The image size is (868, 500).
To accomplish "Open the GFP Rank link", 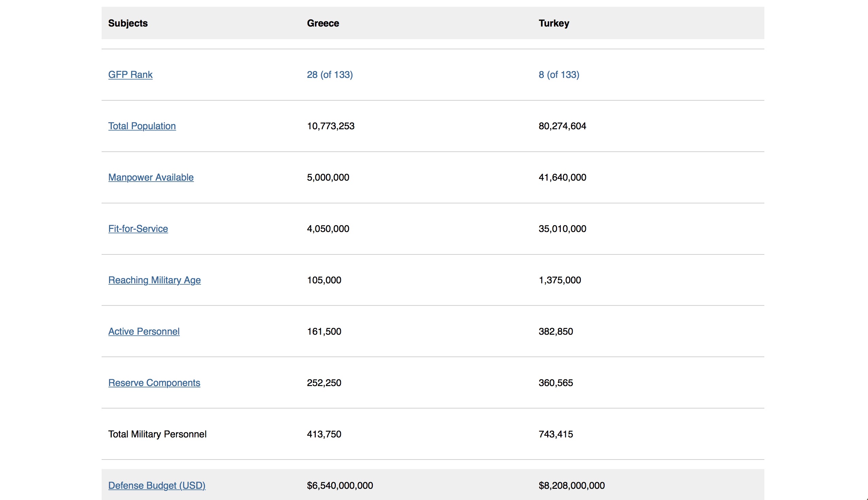I will click(130, 74).
